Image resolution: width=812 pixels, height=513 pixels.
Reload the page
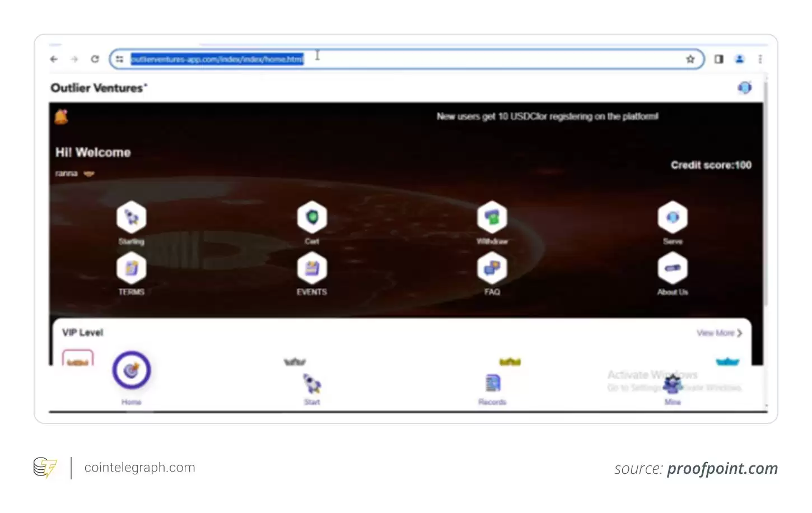(95, 59)
